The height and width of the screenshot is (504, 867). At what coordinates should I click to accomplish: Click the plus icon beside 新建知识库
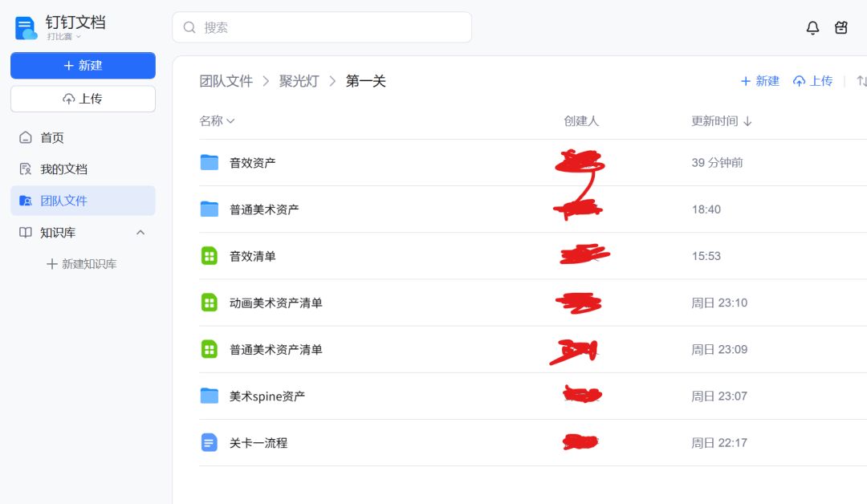tap(52, 264)
